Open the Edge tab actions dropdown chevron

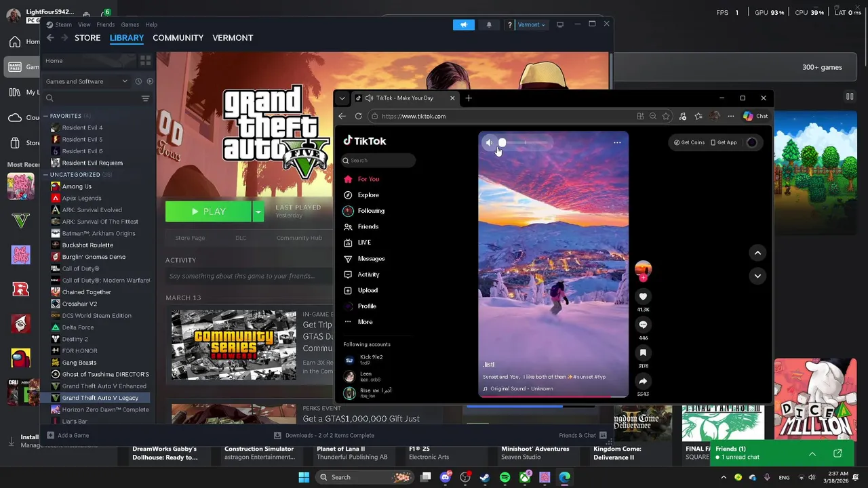point(342,98)
